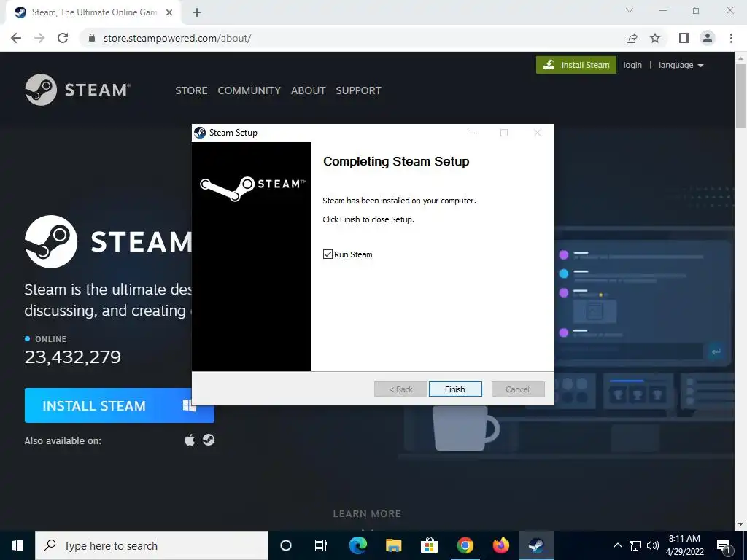Image resolution: width=747 pixels, height=560 pixels.
Task: Click the green Install Steam header button
Action: point(576,65)
